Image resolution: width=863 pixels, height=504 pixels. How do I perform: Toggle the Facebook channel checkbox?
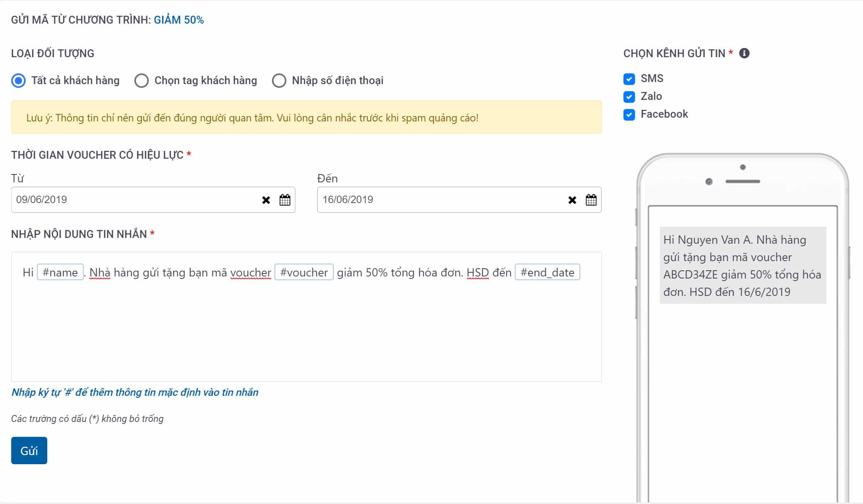coord(629,114)
